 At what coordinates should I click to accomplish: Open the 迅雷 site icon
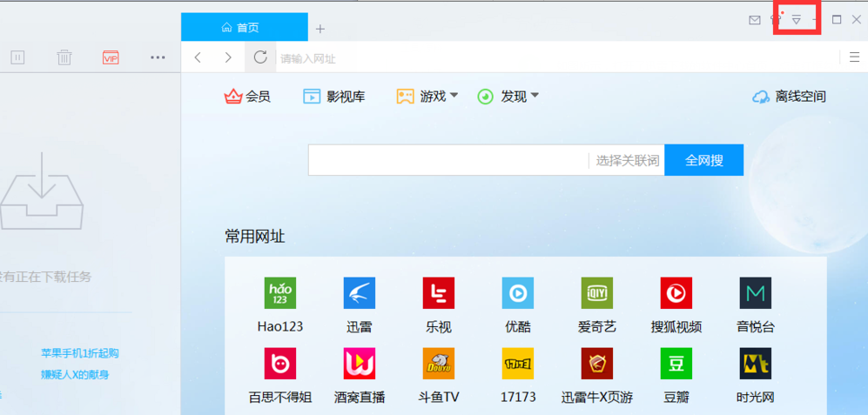coord(360,292)
